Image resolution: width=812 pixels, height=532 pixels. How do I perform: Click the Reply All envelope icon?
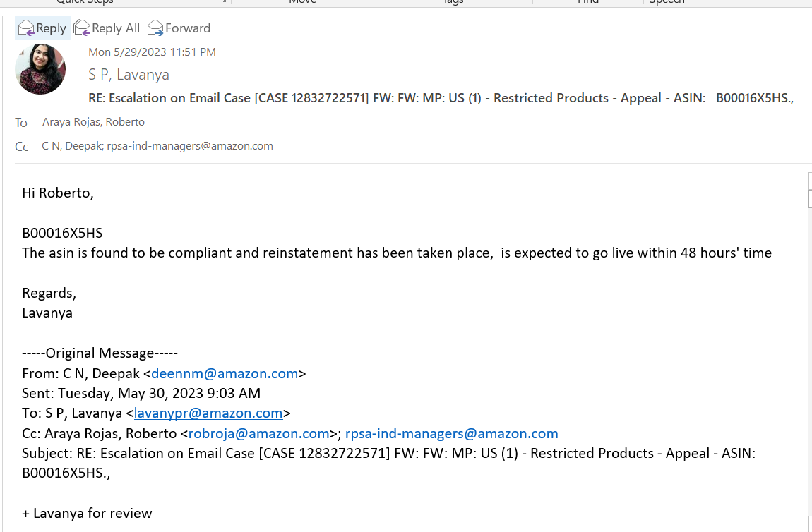tap(82, 28)
